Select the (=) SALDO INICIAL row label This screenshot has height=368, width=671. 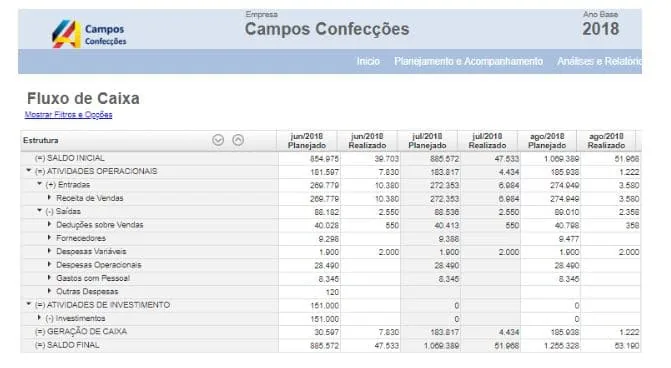click(70, 158)
